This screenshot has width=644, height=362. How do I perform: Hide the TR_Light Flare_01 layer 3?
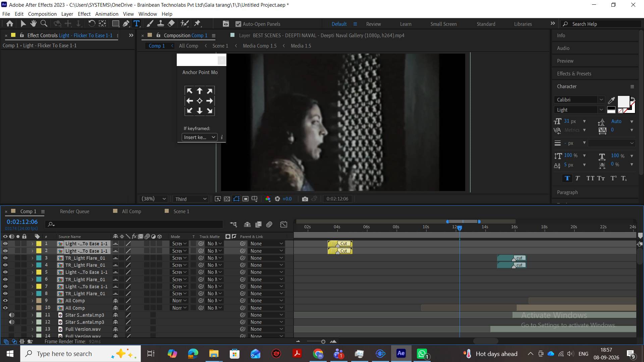(5, 258)
